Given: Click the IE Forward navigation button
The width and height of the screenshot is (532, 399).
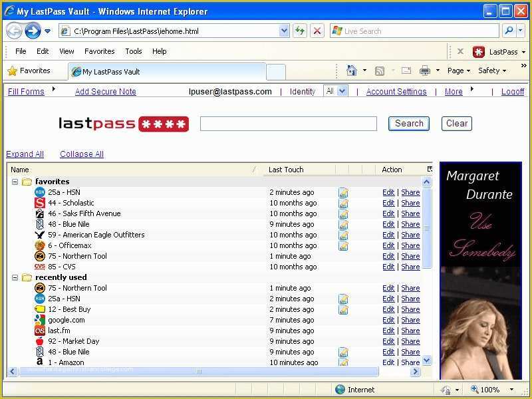Looking at the screenshot, I should (33, 31).
